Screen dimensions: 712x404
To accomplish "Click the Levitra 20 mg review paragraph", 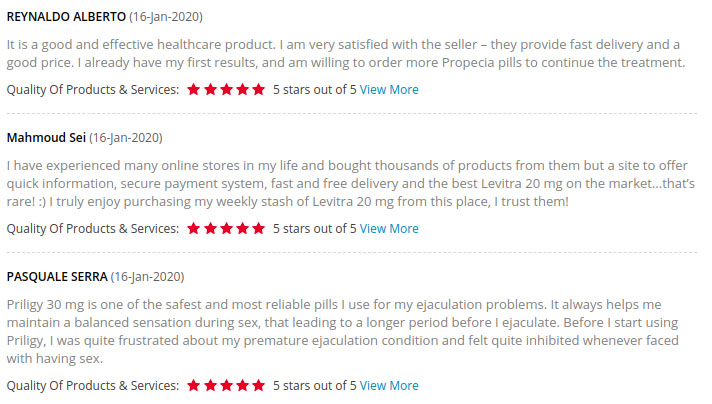I will [x=345, y=183].
